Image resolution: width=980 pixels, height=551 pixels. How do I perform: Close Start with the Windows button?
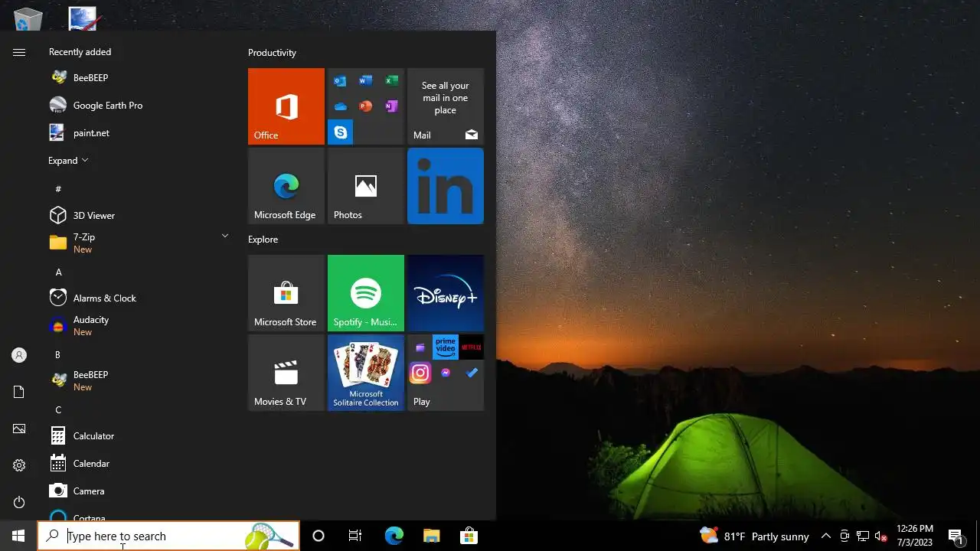pyautogui.click(x=18, y=536)
